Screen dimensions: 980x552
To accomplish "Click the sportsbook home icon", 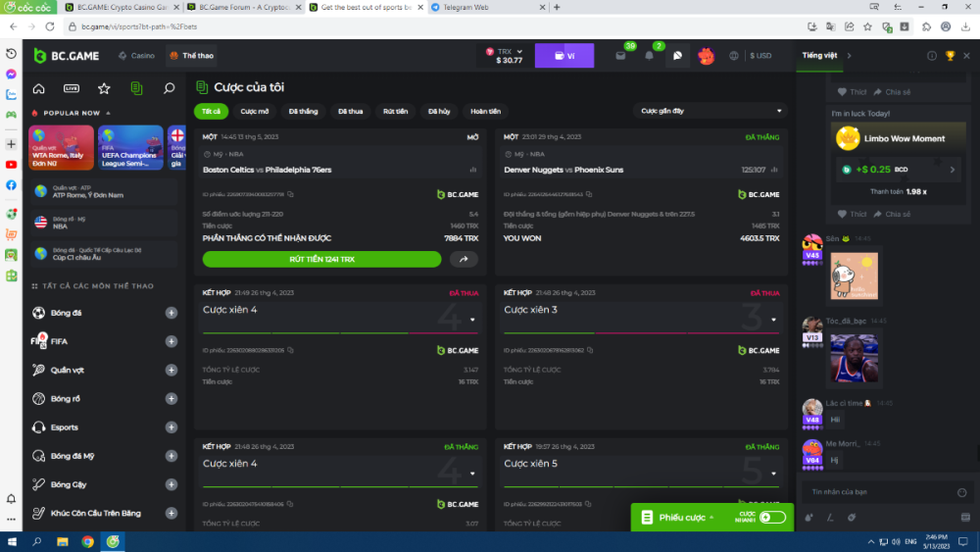I will tap(39, 88).
